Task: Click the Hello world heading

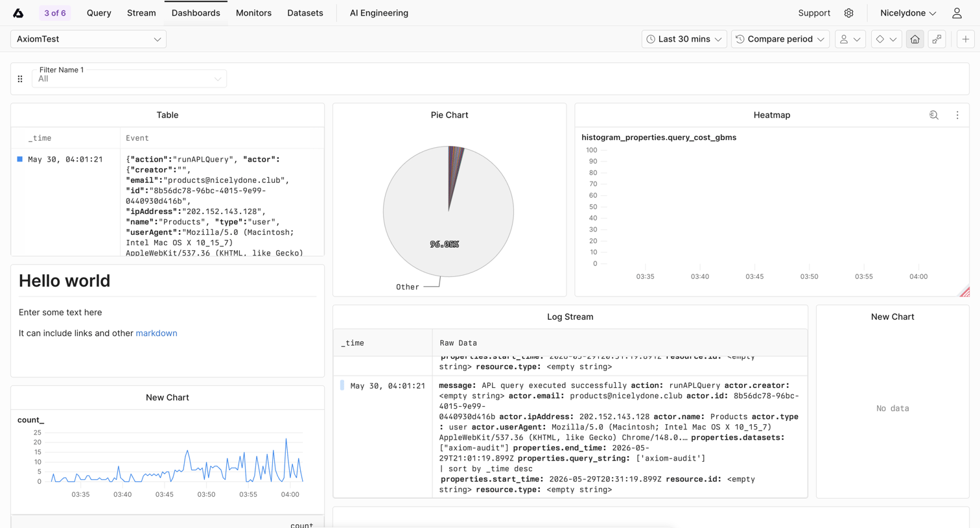Action: point(65,281)
